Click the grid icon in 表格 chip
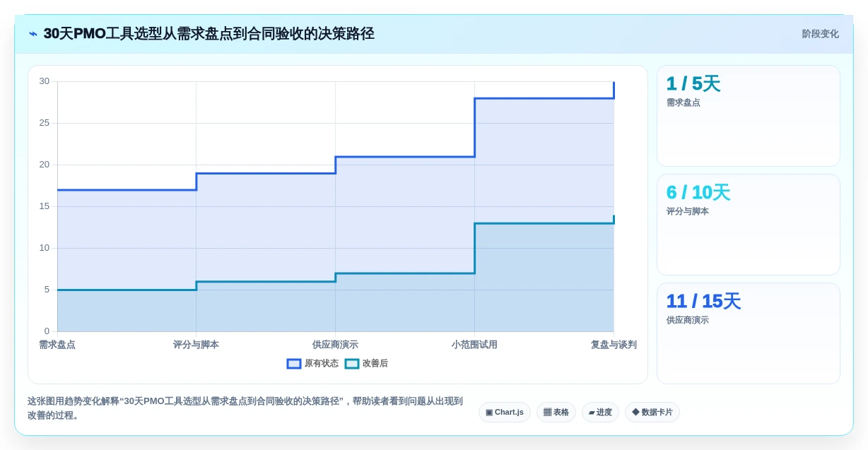868x450 pixels. click(x=547, y=413)
